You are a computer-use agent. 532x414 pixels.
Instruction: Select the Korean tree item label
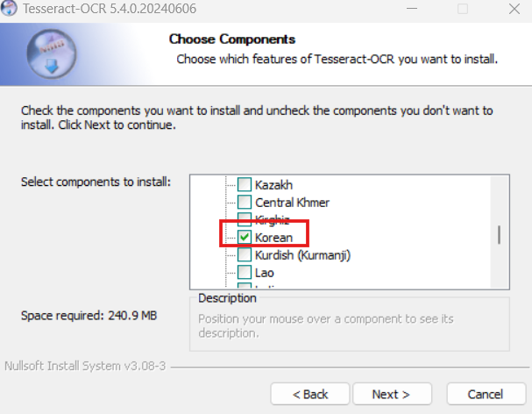pyautogui.click(x=273, y=238)
